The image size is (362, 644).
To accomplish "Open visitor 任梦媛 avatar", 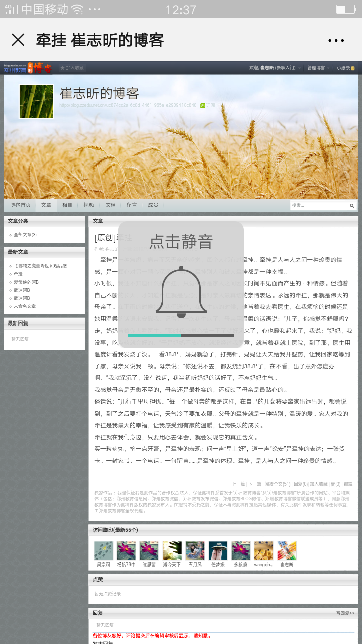I will coord(218,551).
